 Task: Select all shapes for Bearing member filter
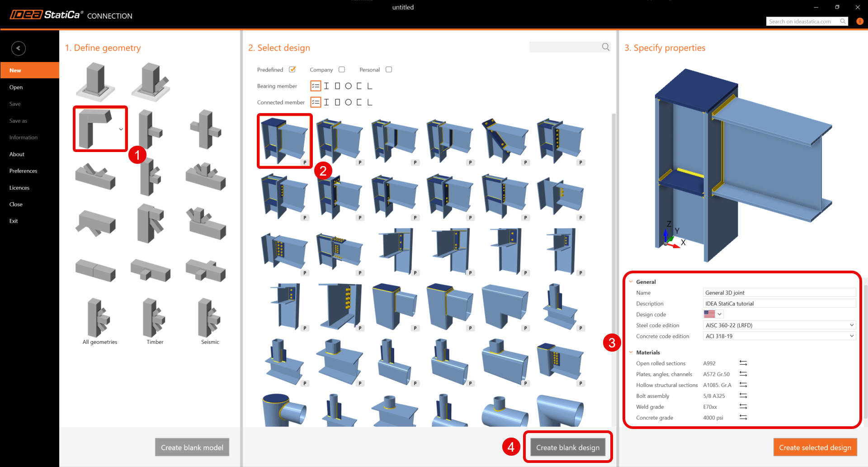316,86
